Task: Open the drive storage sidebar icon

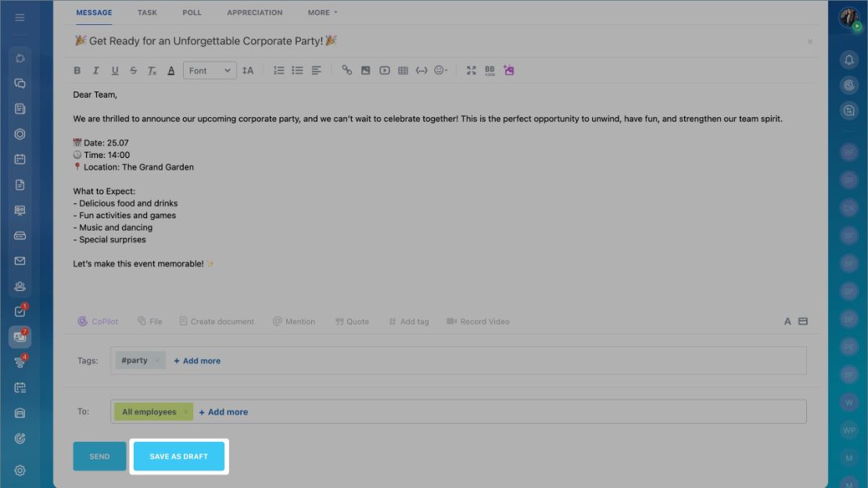Action: pos(20,235)
